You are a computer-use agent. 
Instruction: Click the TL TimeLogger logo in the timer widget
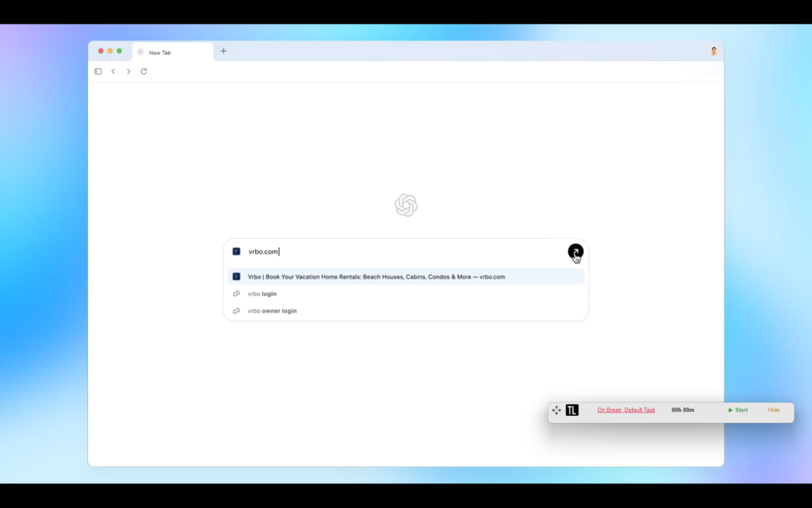tap(573, 410)
